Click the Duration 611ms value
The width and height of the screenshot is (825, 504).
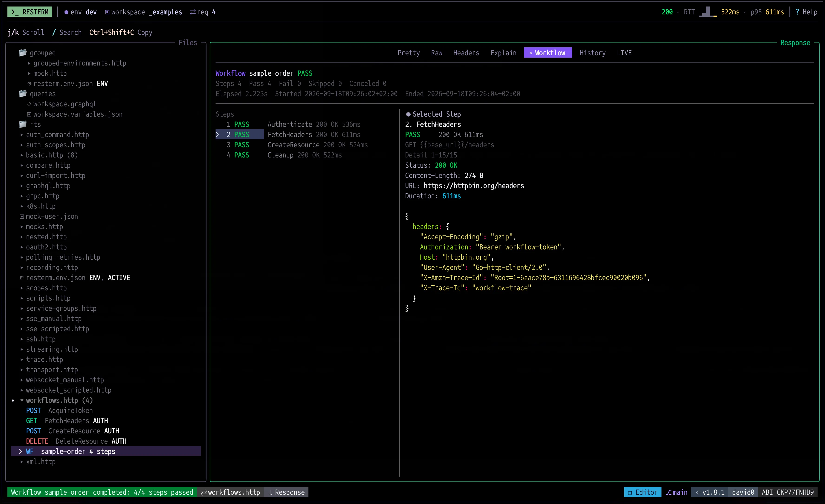click(451, 196)
